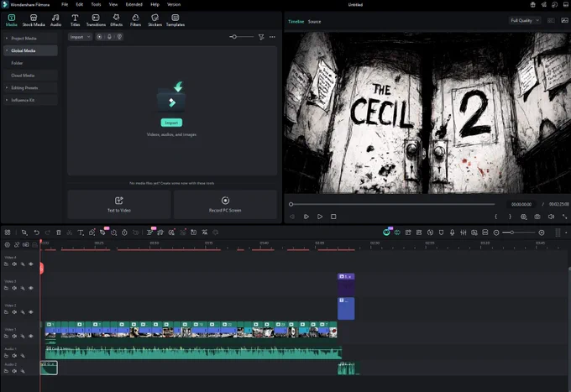Open the File menu
The height and width of the screenshot is (392, 571).
click(x=65, y=4)
